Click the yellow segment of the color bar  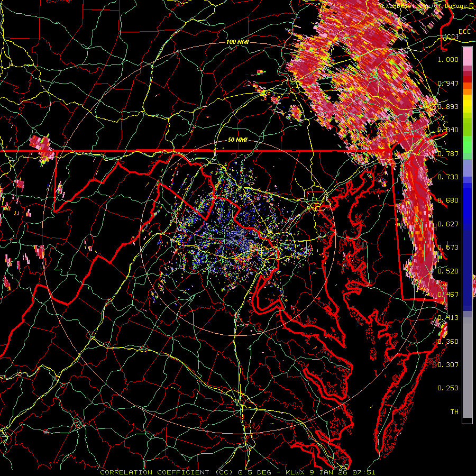coord(467,104)
